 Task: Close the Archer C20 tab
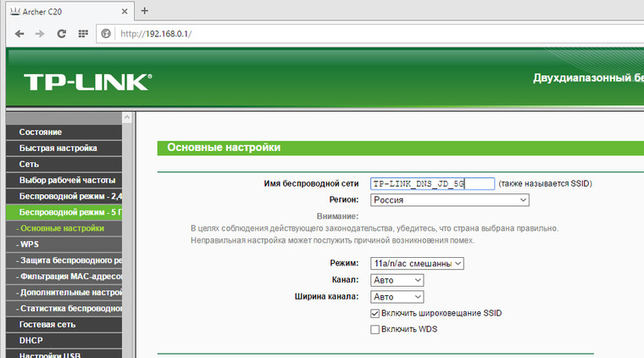(x=125, y=12)
